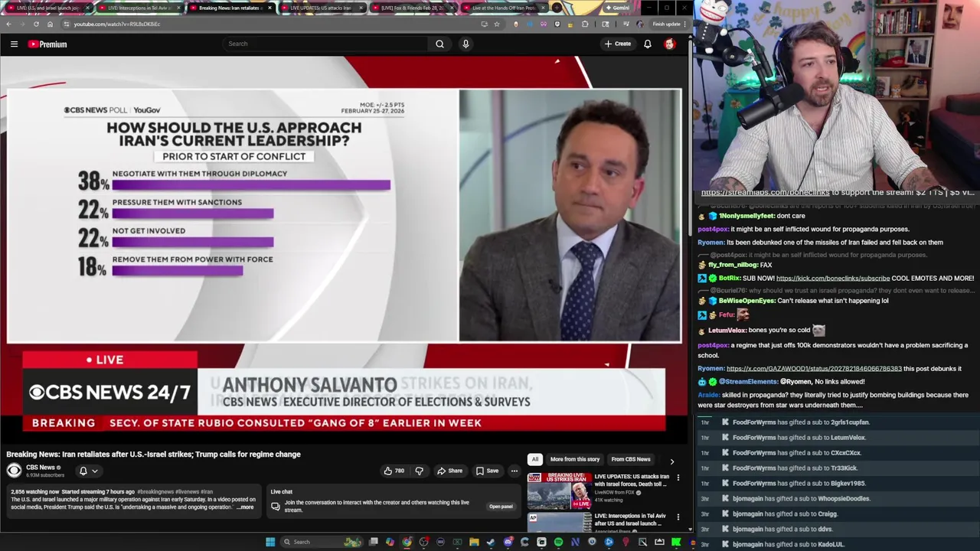Open Task View on the taskbar
980x551 pixels.
pyautogui.click(x=373, y=542)
